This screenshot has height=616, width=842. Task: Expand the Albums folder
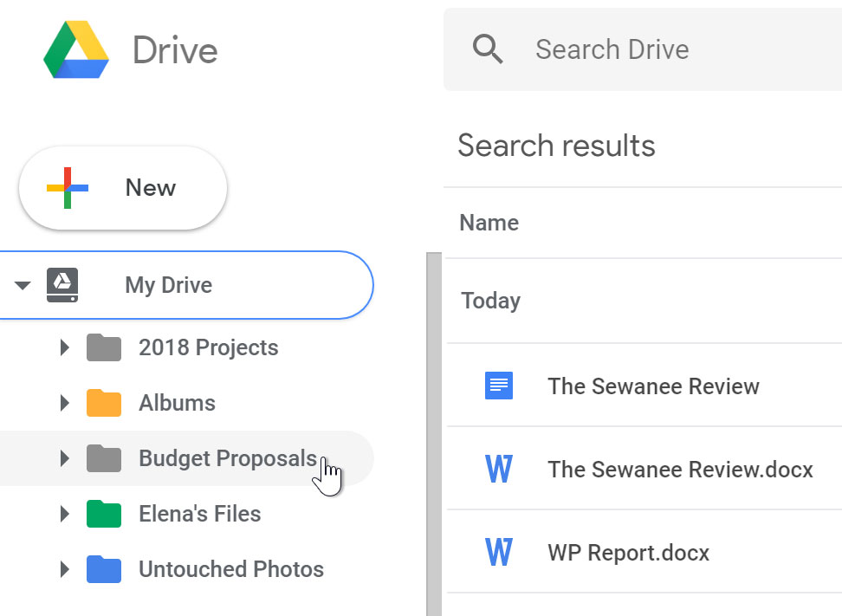(x=64, y=402)
